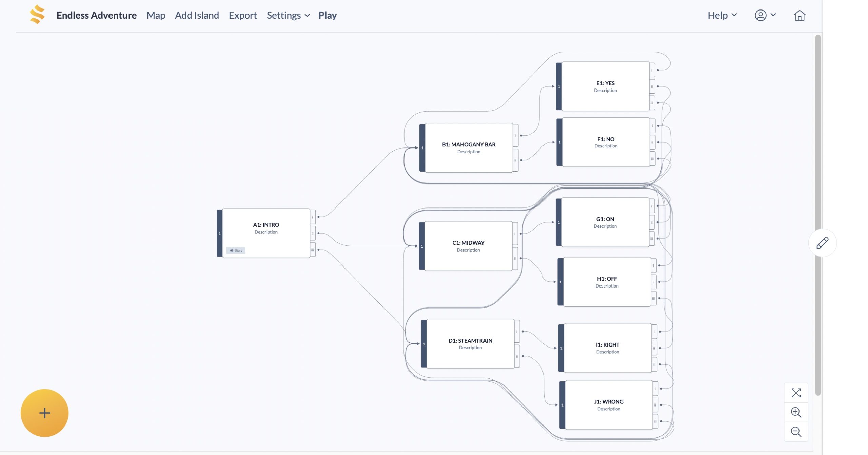The width and height of the screenshot is (868, 455).
Task: Open the user account menu
Action: tap(765, 15)
